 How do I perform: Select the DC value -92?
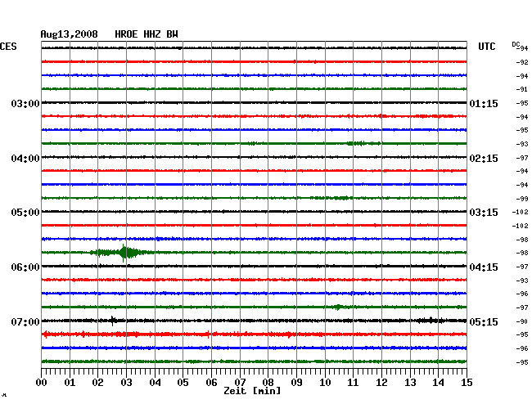click(x=522, y=62)
